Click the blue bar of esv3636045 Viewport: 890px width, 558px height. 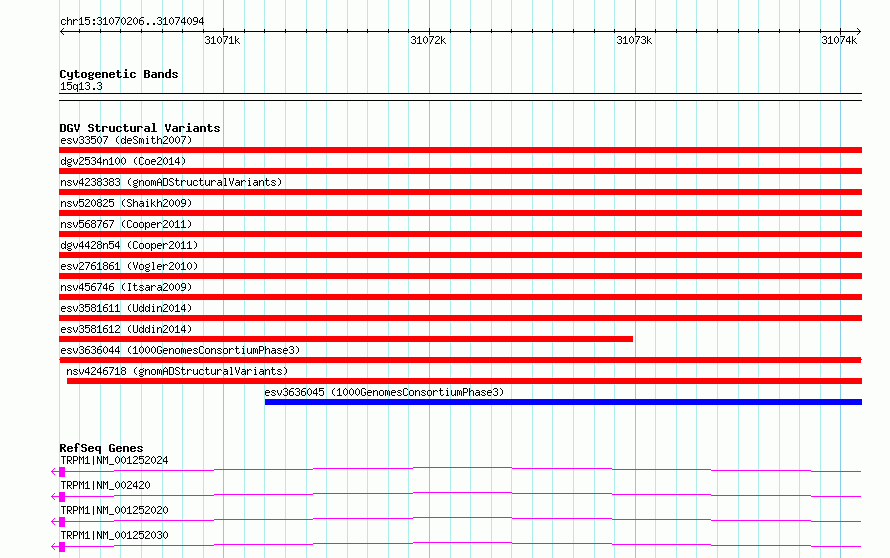563,402
